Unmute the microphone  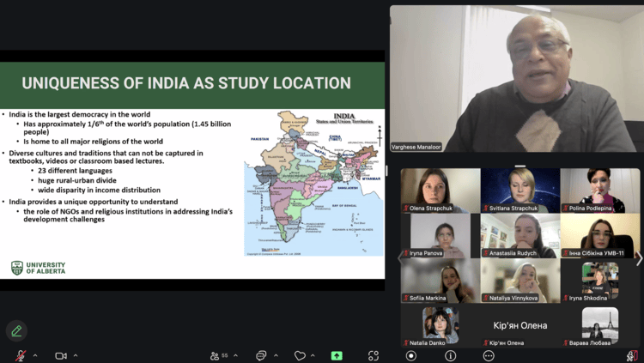coord(21,355)
